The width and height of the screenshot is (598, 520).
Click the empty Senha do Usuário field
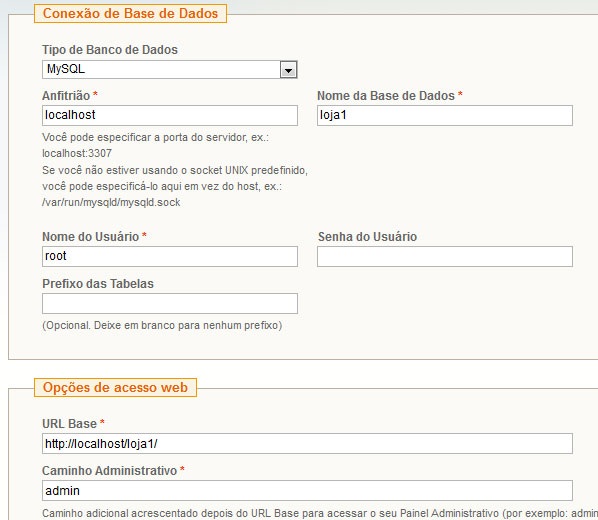click(445, 256)
